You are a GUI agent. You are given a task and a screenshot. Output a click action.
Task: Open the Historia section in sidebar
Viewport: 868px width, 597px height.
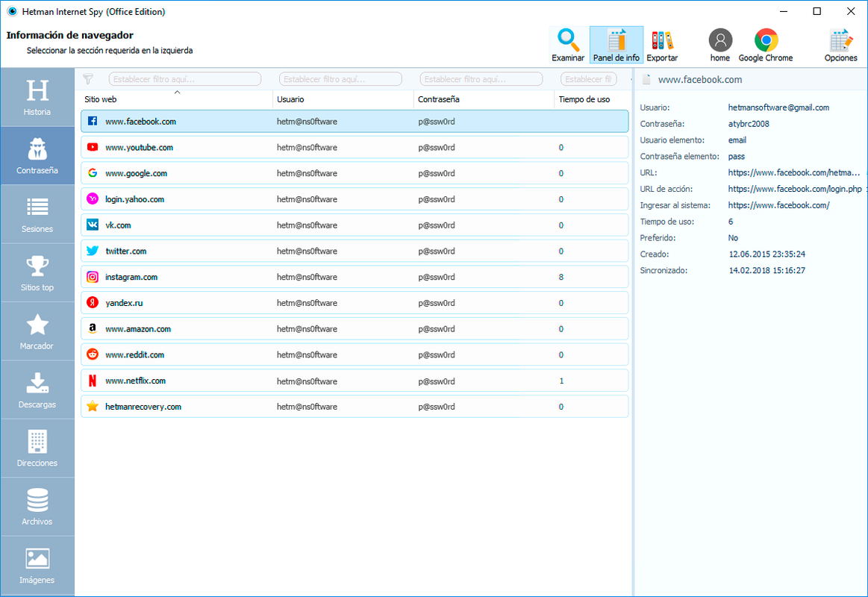coord(37,97)
